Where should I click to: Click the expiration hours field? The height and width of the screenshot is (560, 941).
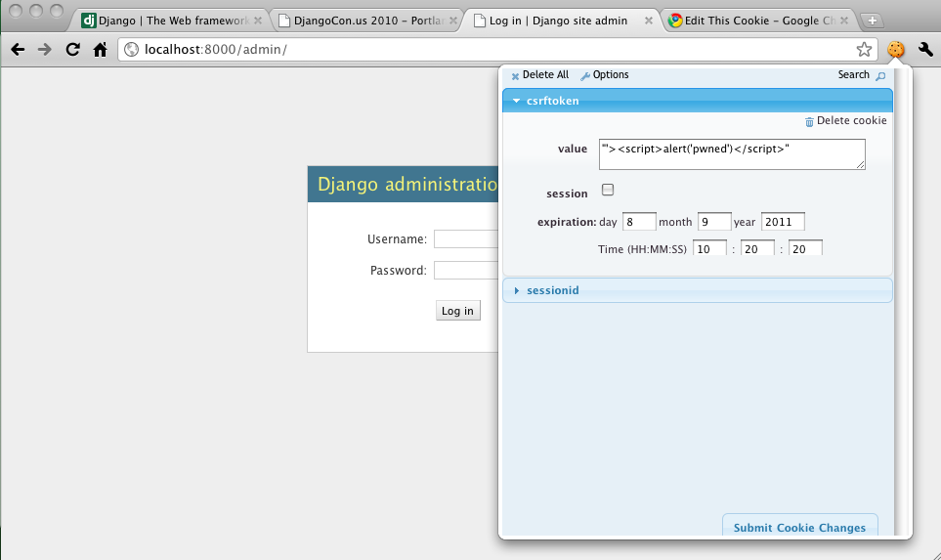point(709,248)
